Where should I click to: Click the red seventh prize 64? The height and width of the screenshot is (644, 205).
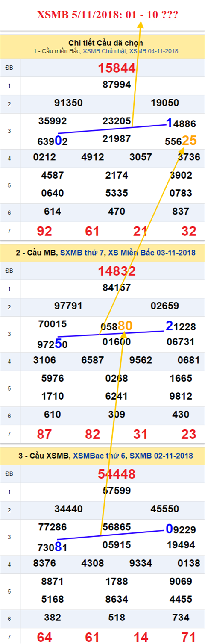[44, 637]
